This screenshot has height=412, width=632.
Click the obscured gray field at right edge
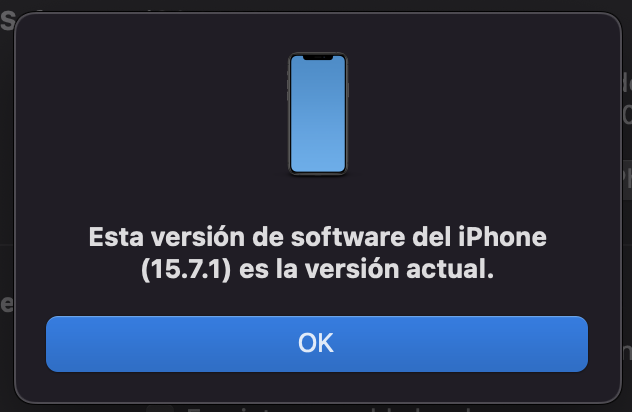(x=627, y=179)
